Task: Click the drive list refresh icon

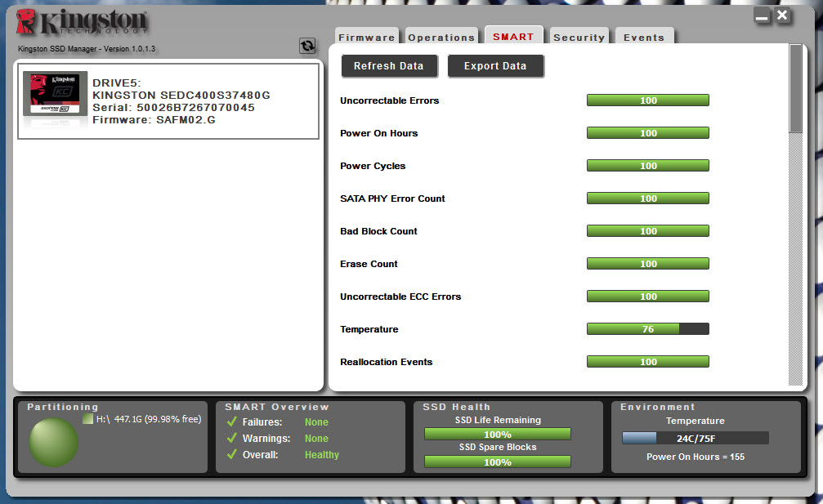Action: [x=307, y=46]
